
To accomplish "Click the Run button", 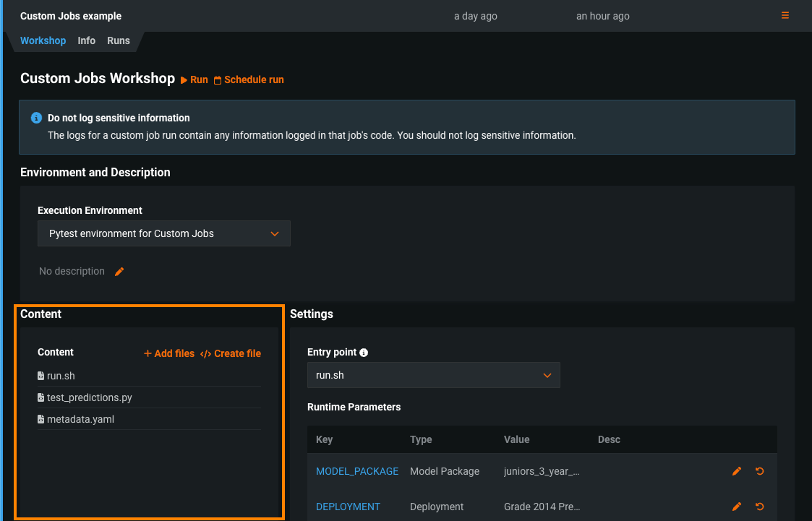I will point(195,80).
